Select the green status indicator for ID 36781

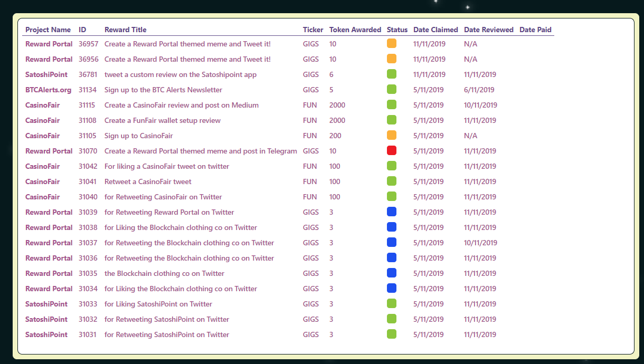pyautogui.click(x=392, y=74)
